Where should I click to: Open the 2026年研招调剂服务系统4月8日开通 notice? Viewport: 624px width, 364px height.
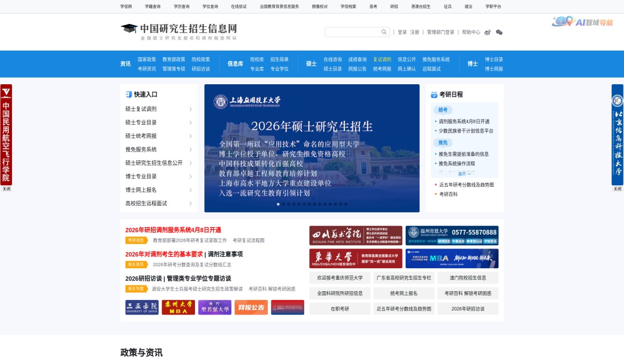[173, 229]
